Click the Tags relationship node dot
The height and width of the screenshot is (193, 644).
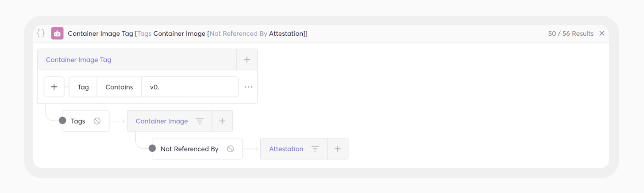coord(63,121)
